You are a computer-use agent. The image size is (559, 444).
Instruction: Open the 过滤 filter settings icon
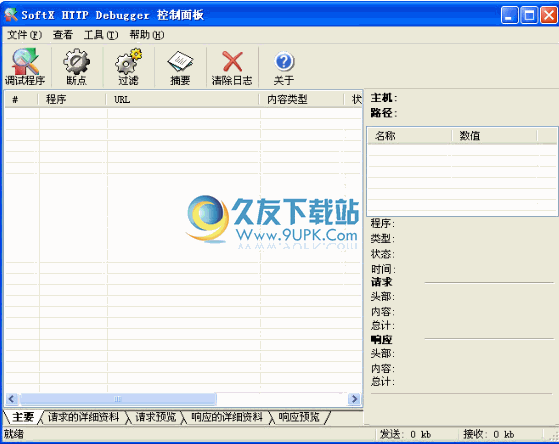coord(128,67)
